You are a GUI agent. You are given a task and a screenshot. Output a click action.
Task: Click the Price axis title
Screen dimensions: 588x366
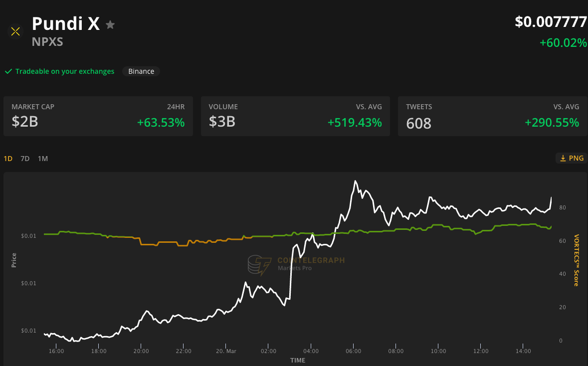pyautogui.click(x=14, y=260)
